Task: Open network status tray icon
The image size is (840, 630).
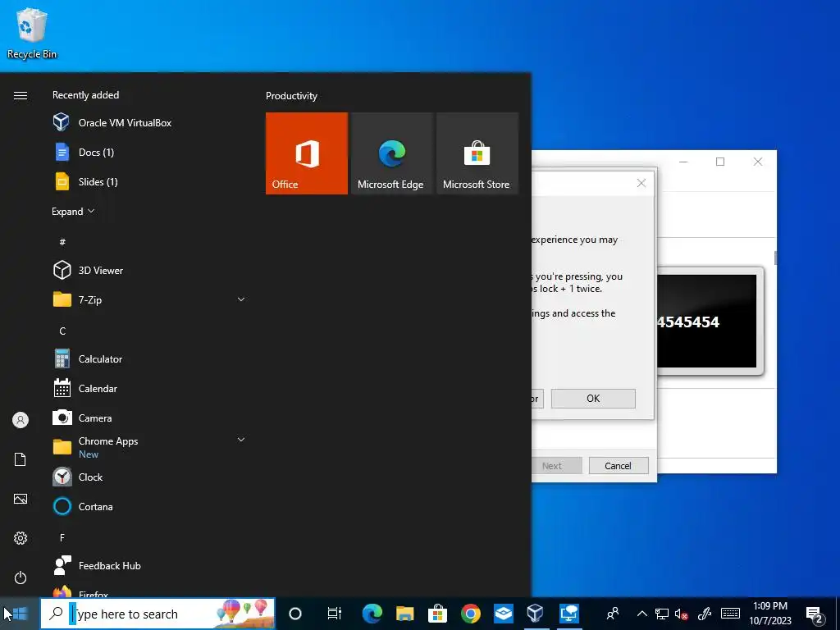Action: click(x=662, y=614)
